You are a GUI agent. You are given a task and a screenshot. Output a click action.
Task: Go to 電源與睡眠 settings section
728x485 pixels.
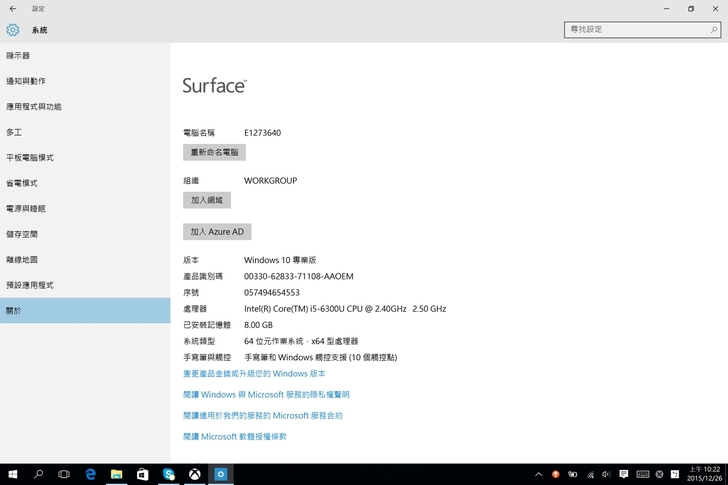pos(26,208)
